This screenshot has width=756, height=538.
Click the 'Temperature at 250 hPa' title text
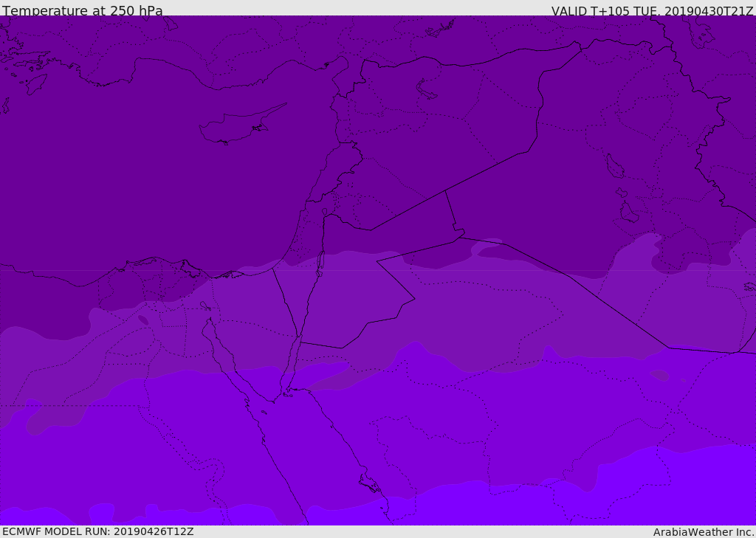click(83, 10)
